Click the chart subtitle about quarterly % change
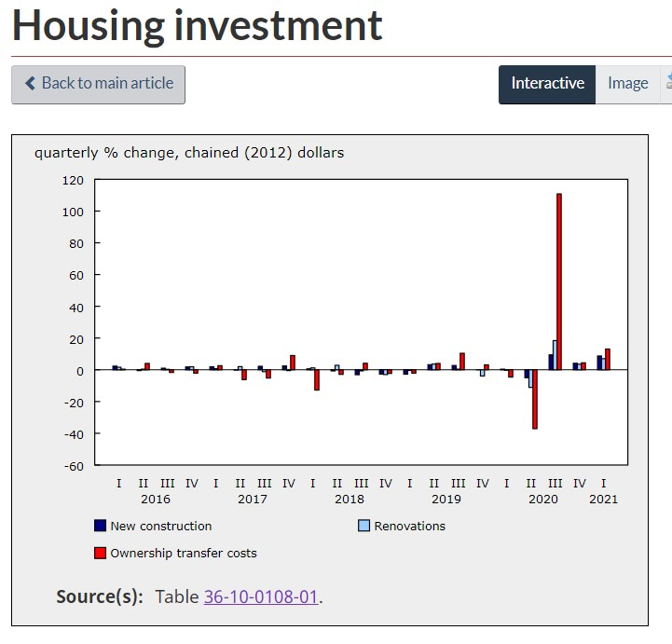This screenshot has width=672, height=644. coord(189,152)
